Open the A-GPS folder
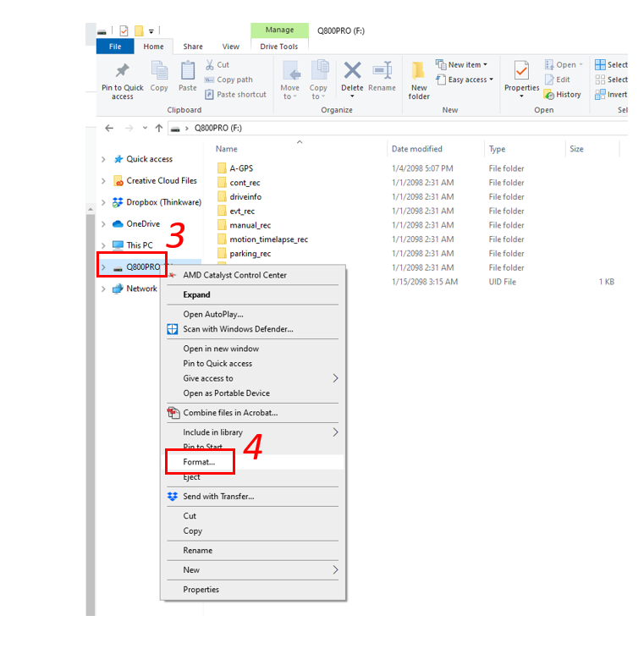Viewport: 644px width, 654px height. pyautogui.click(x=241, y=168)
